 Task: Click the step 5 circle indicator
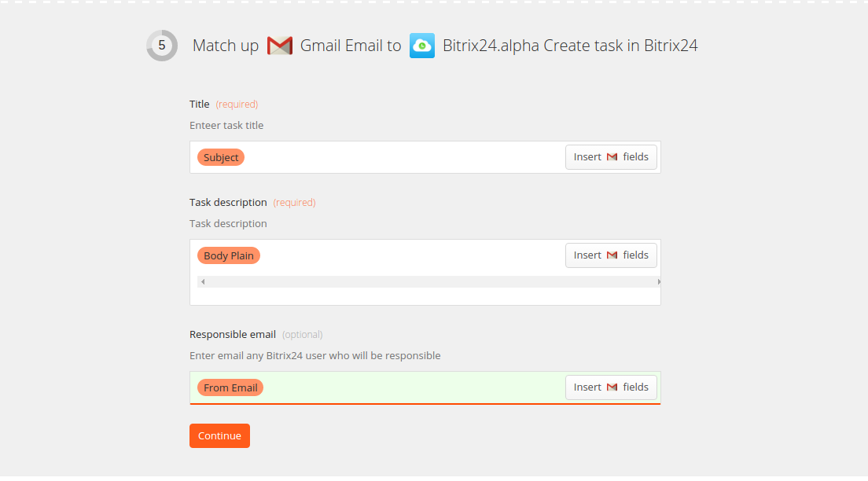pos(162,46)
